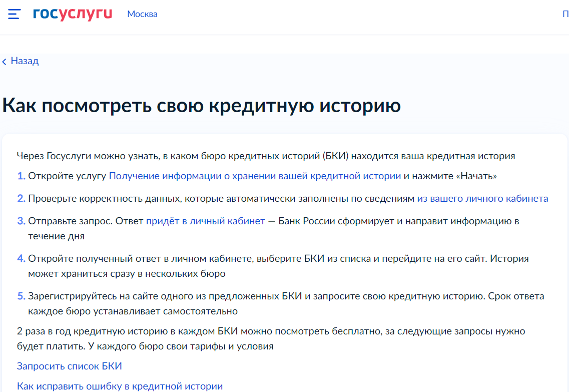
Task: Click the Госуслуги logo
Action: pyautogui.click(x=73, y=14)
